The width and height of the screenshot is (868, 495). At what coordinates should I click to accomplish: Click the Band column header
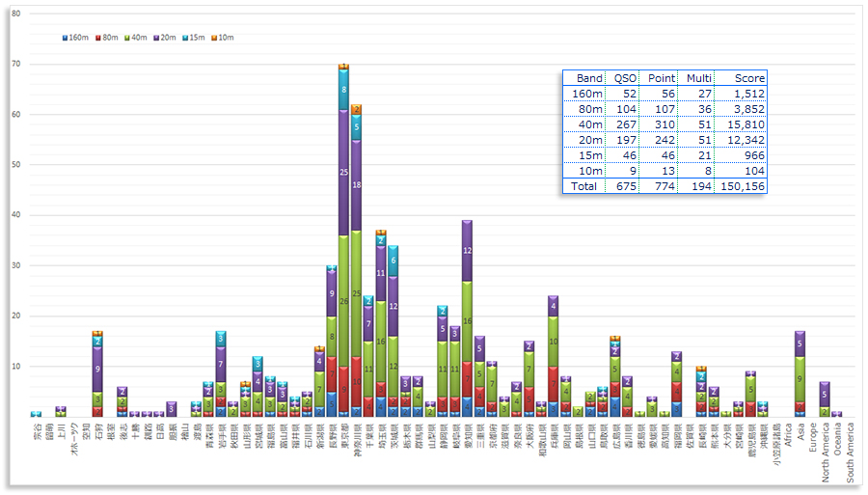click(x=589, y=78)
